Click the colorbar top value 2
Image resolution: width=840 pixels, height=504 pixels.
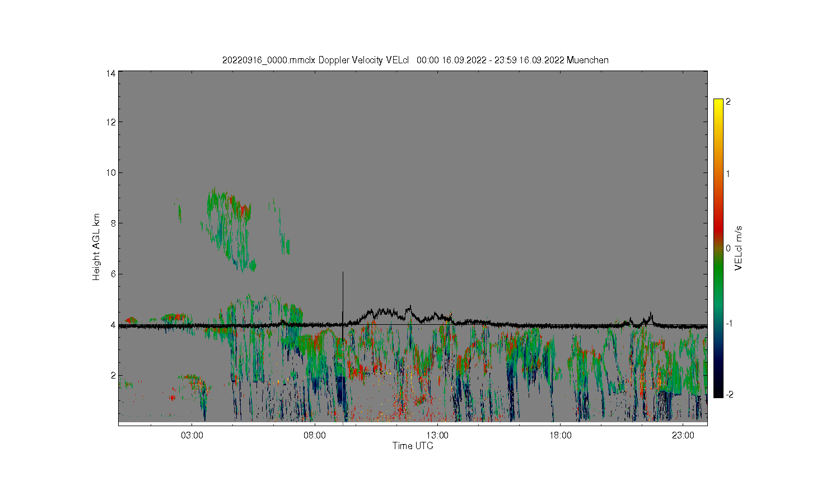[x=729, y=102]
